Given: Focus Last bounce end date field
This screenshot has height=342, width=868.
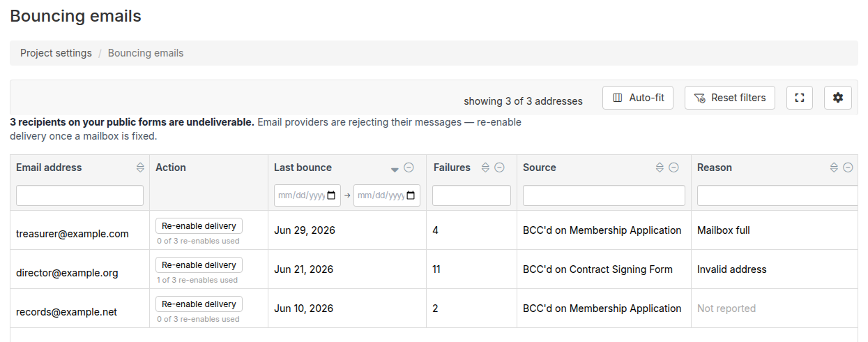Looking at the screenshot, I should 387,195.
